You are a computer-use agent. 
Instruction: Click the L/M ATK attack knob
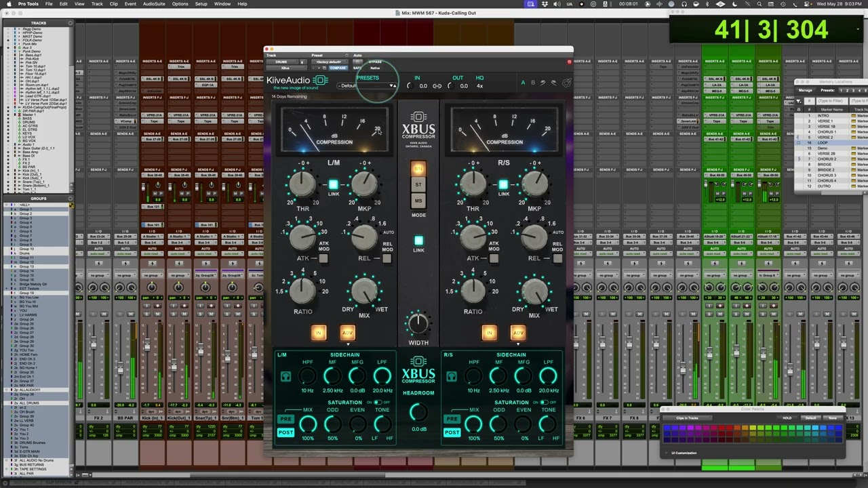[302, 237]
